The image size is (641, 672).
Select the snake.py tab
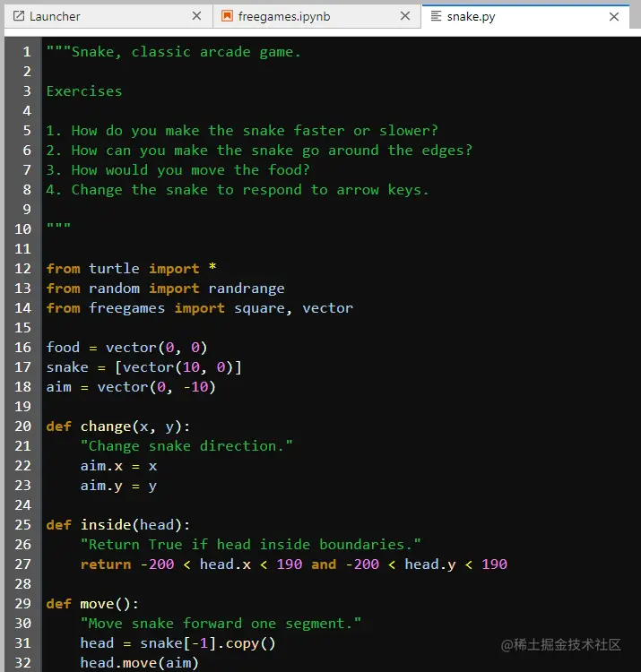525,17
